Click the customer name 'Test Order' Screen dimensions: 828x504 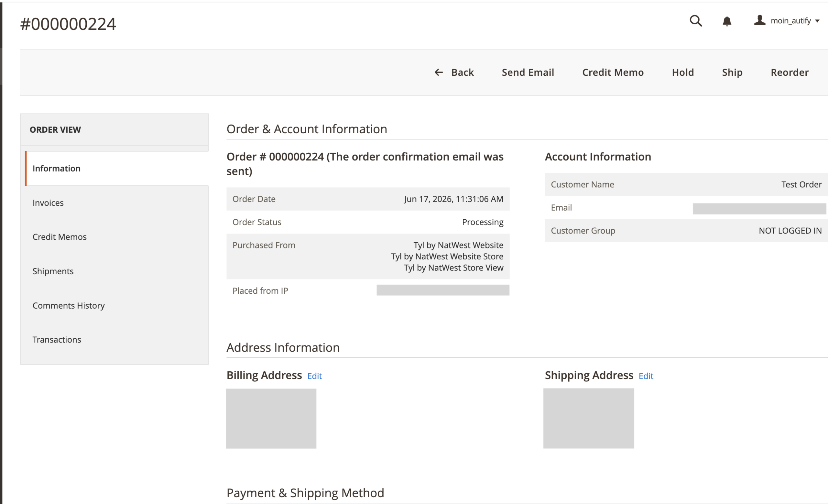point(801,184)
